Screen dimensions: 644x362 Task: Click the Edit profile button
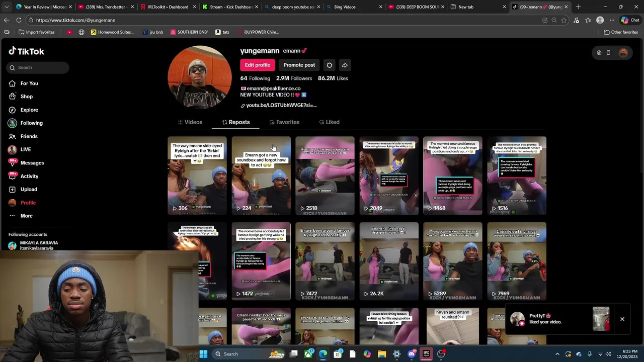tap(257, 65)
